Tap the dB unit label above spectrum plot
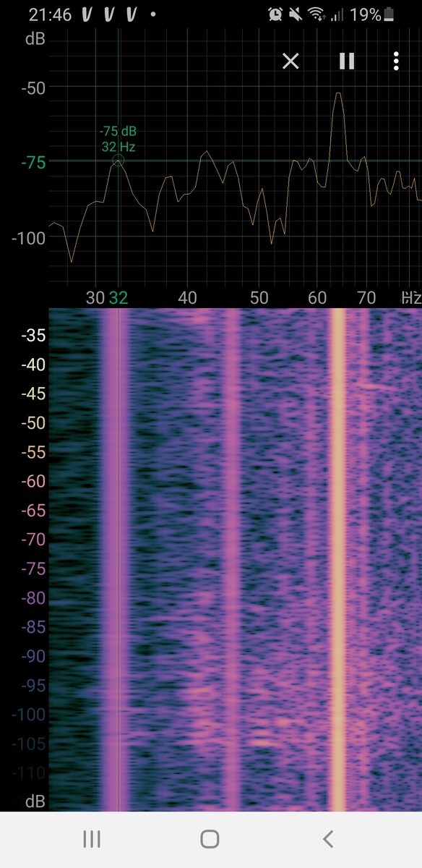The height and width of the screenshot is (868, 422). point(35,39)
